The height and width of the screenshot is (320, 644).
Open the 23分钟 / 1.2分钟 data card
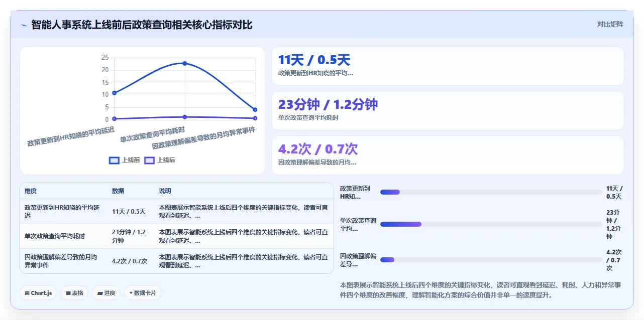[448, 110]
